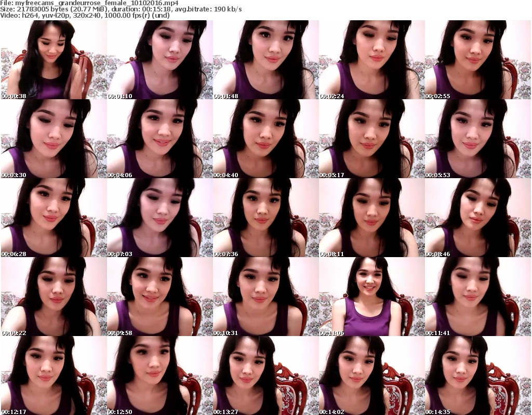Choose the frame marked 00:09:22
The image size is (532, 415).
click(x=54, y=297)
